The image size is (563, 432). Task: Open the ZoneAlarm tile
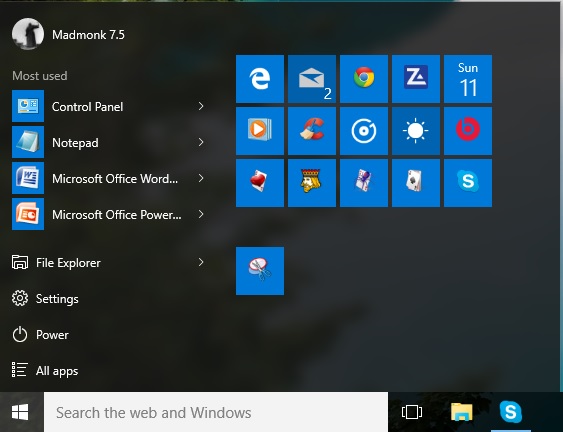(416, 79)
